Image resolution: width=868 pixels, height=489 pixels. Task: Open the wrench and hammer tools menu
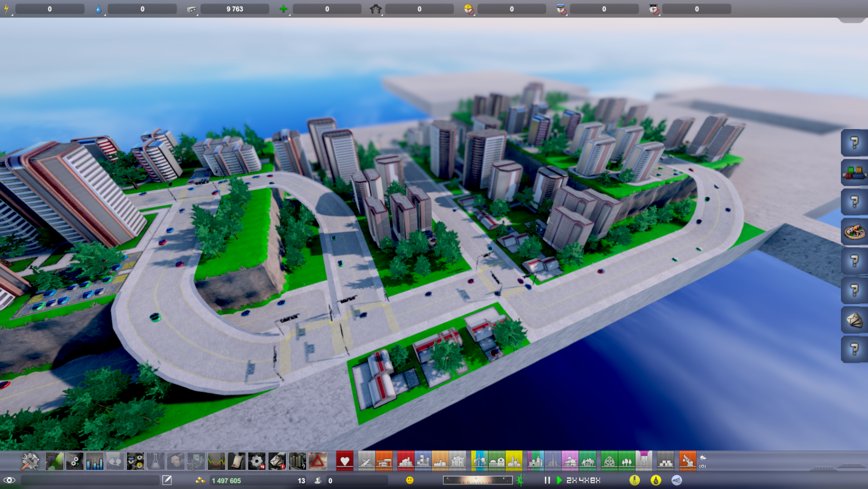(x=30, y=461)
